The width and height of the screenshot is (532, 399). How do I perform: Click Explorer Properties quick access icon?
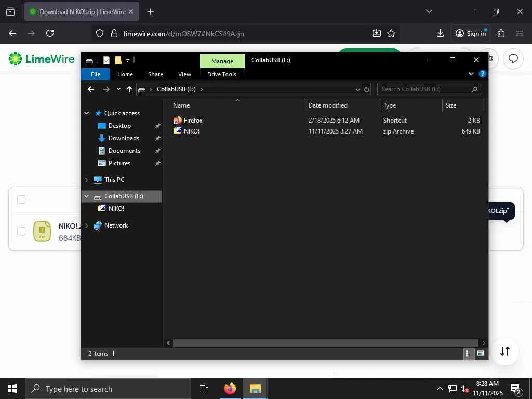pos(106,60)
